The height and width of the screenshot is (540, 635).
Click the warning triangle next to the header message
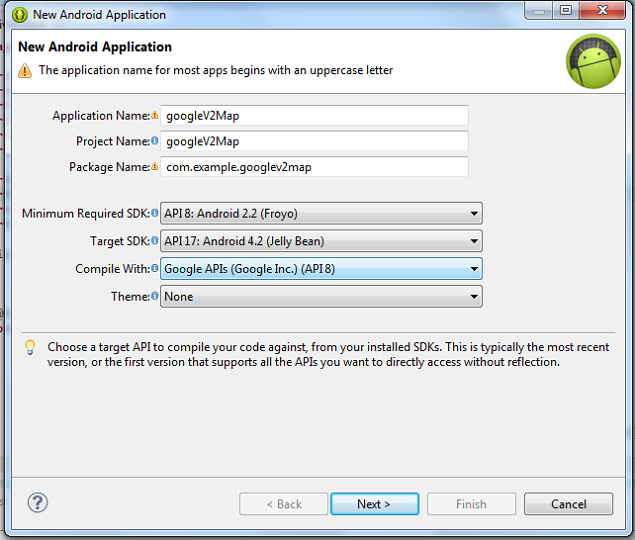[x=25, y=70]
